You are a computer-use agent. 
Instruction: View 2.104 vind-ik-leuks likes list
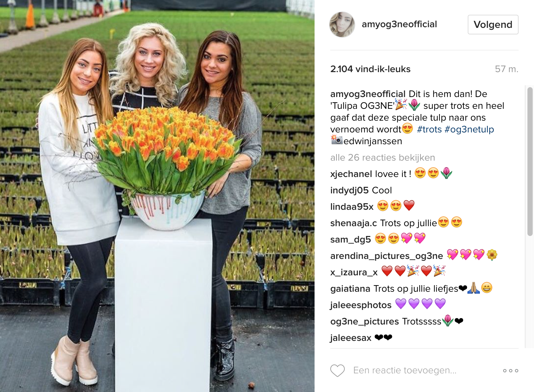[370, 69]
